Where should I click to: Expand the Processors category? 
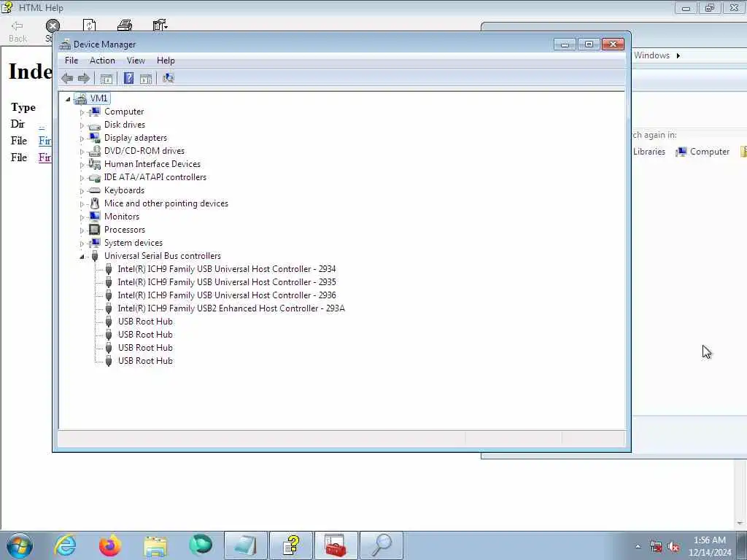(82, 230)
